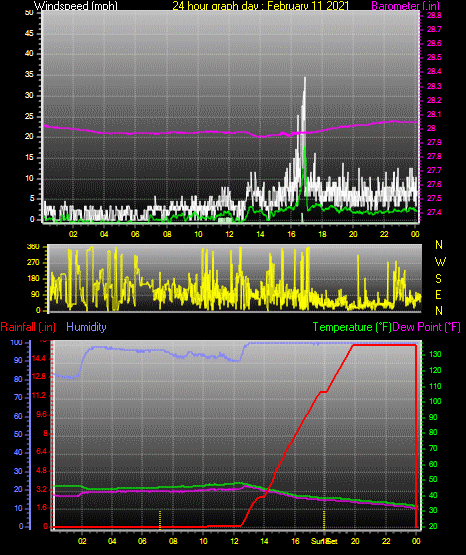Image resolution: width=466 pixels, height=555 pixels.
Task: Click the 16 hour label under wind chart
Action: pyautogui.click(x=291, y=234)
